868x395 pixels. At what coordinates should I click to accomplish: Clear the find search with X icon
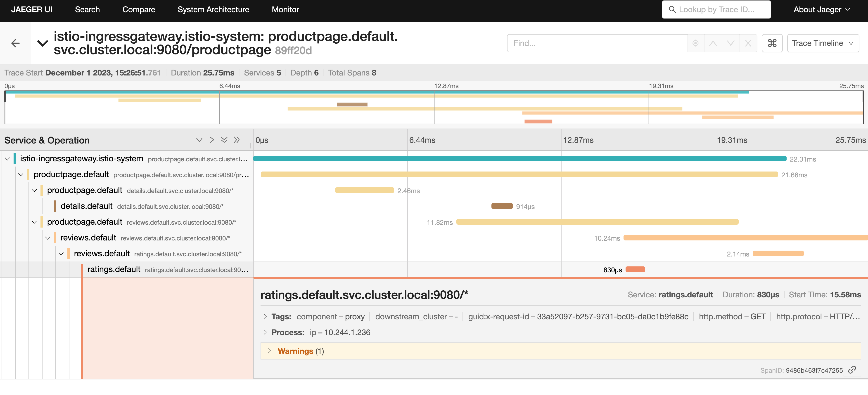coord(748,43)
